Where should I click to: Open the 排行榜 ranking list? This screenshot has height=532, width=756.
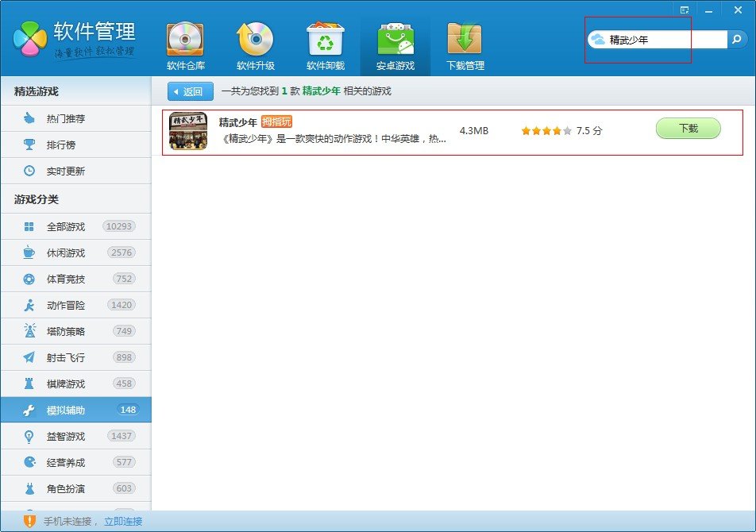pos(60,145)
